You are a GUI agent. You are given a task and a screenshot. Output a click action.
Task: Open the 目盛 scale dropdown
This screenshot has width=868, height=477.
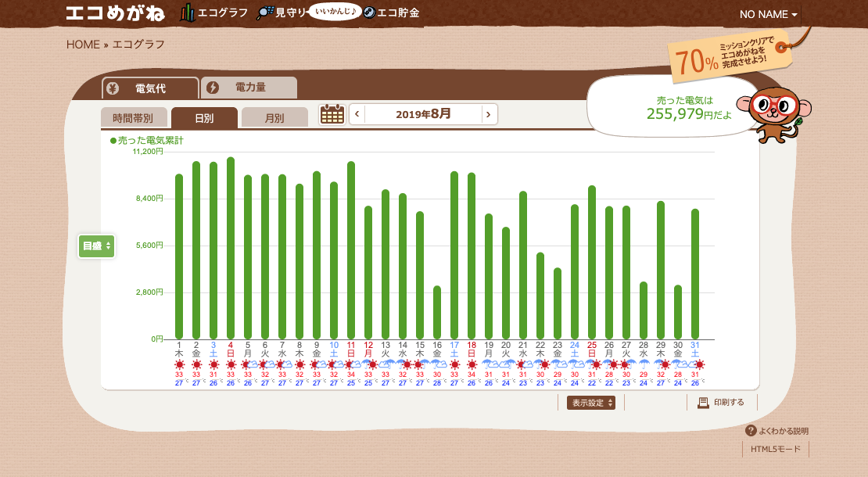96,246
